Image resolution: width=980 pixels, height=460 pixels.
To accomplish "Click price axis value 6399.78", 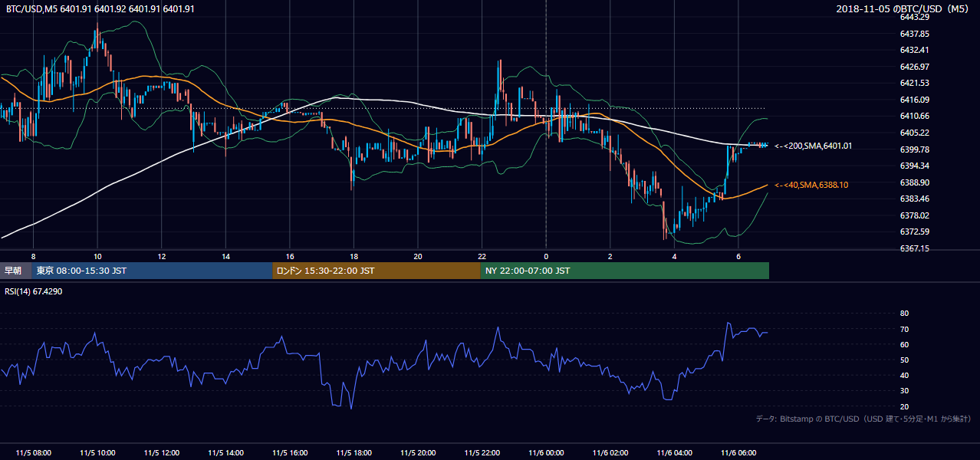I will point(915,149).
